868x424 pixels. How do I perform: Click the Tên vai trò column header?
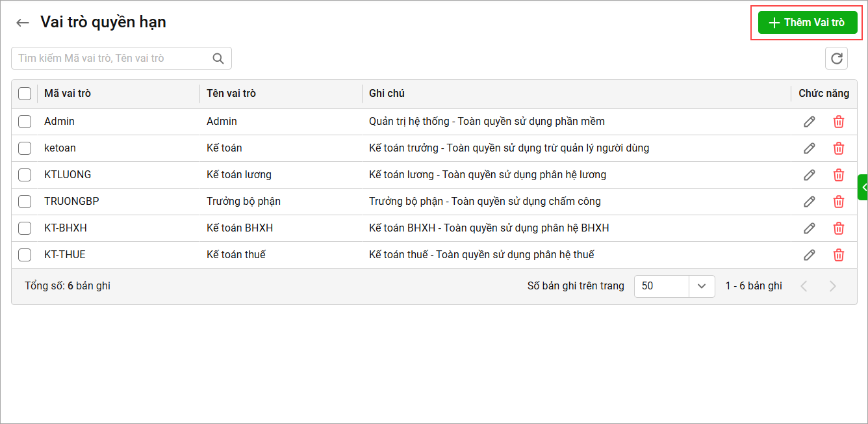[x=231, y=94]
